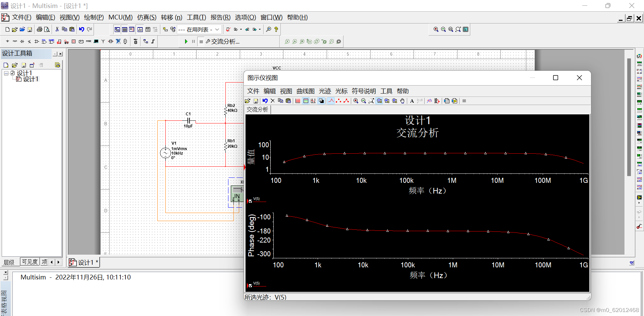Open the Diode component group
Screen dimensions: 644x316
[22, 41]
